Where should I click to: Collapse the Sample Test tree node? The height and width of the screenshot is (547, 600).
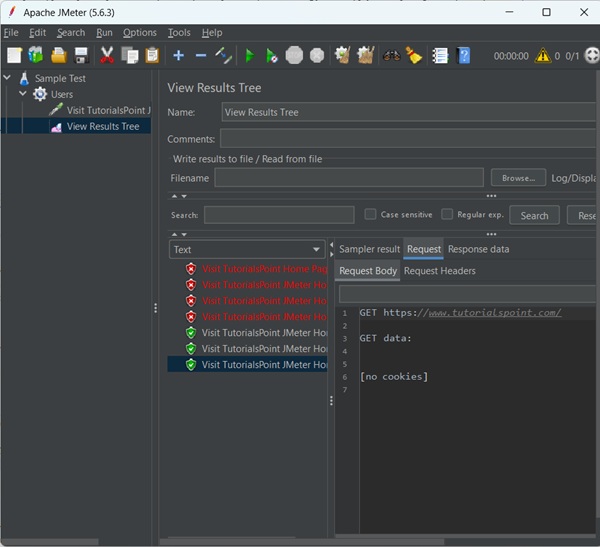coord(8,78)
